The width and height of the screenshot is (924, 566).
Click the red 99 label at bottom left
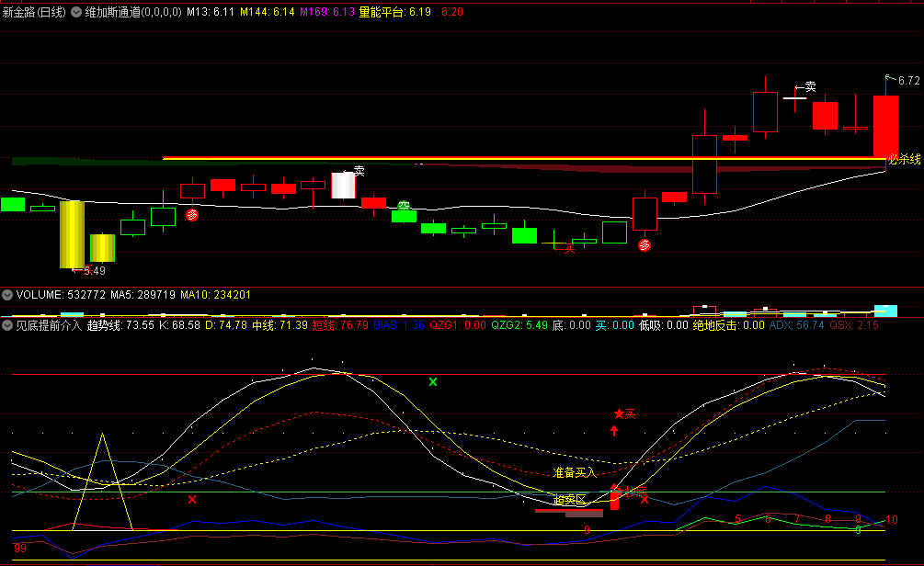click(20, 549)
